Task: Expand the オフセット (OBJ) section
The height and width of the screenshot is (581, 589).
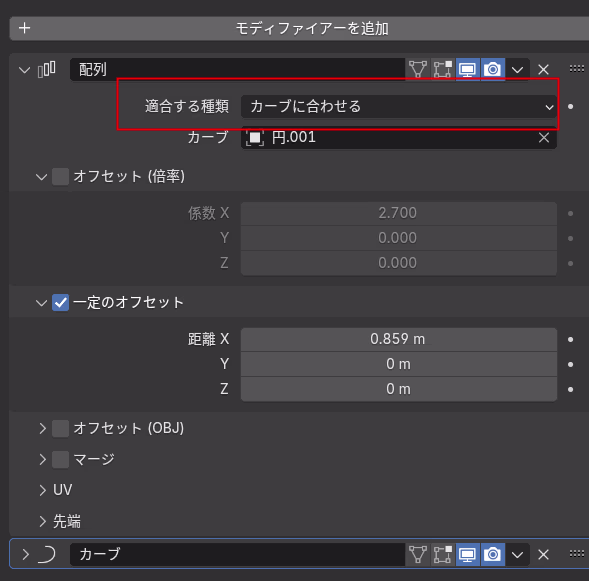Action: pos(42,428)
